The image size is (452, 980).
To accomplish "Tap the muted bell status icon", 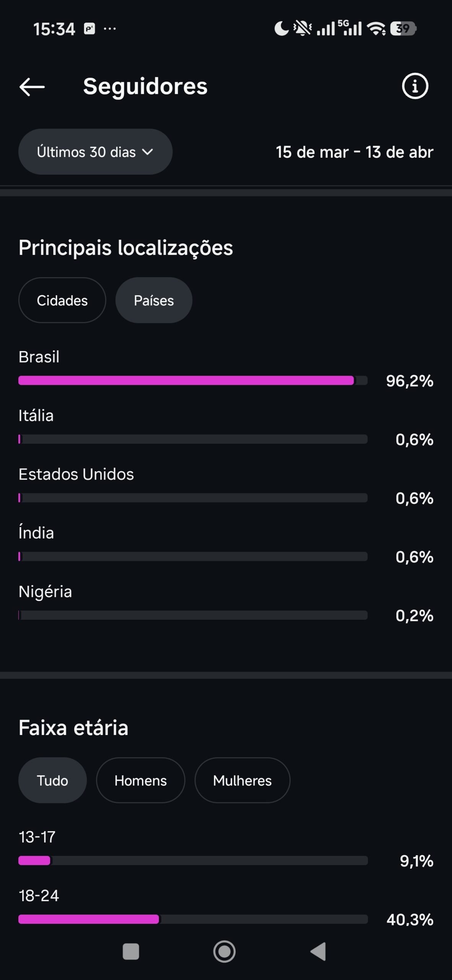I will 302,29.
